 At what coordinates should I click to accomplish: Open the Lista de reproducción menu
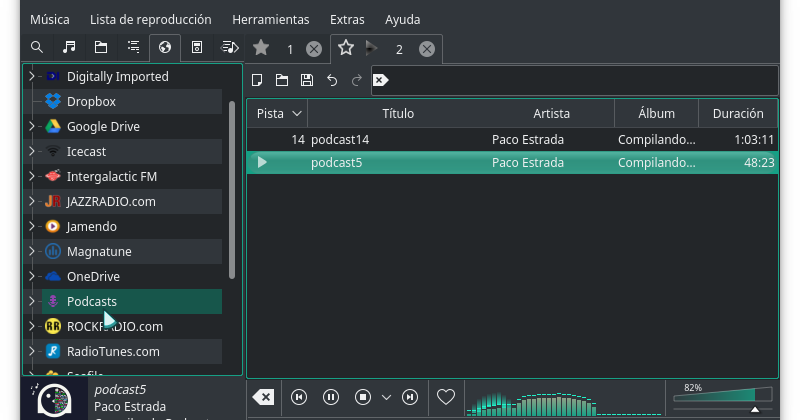pos(151,19)
